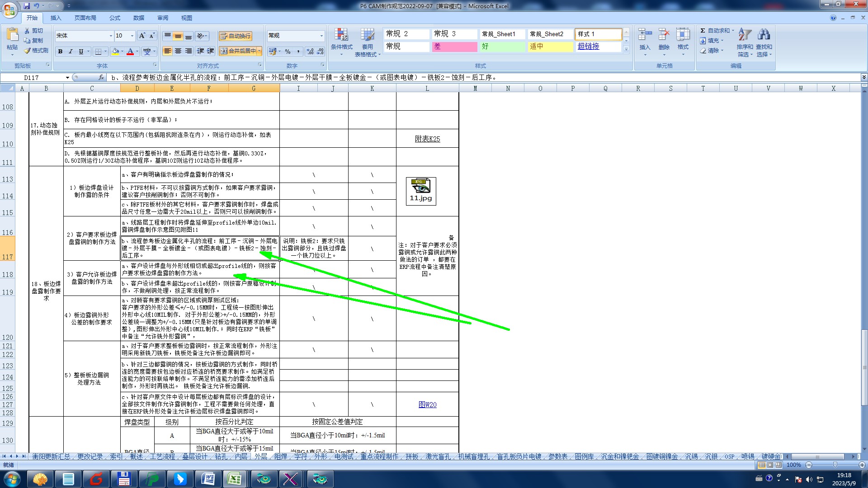
Task: Expand the number format dropdown showing 常规
Action: pos(321,36)
